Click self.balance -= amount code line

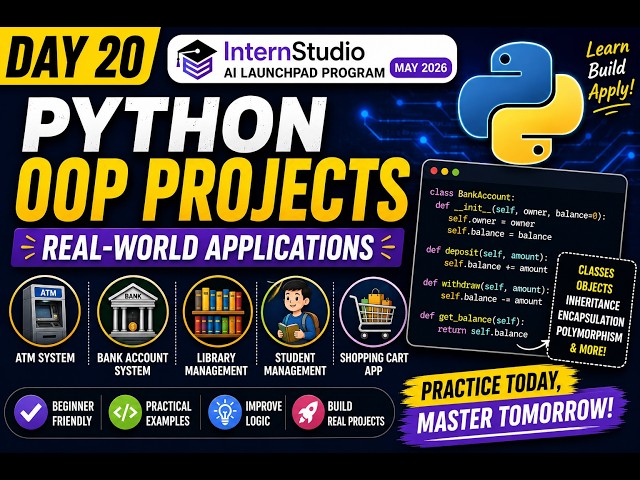pyautogui.click(x=492, y=298)
